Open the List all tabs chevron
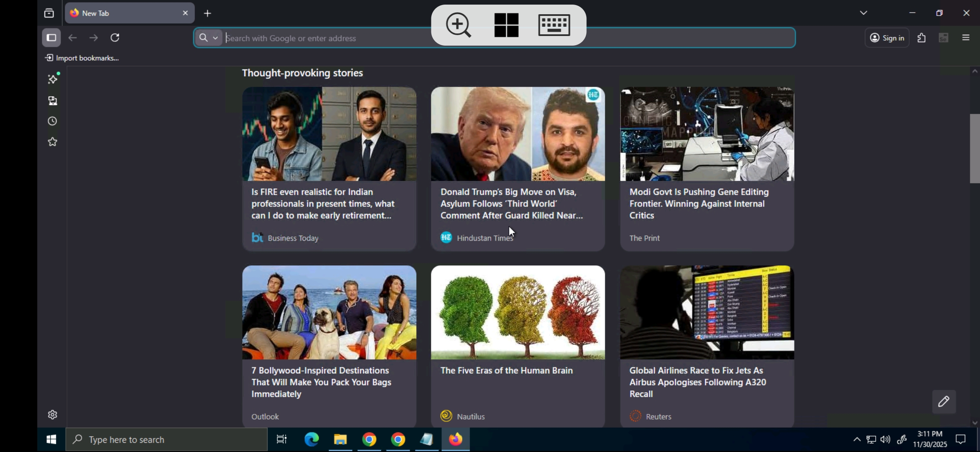The height and width of the screenshot is (452, 980). point(863,13)
